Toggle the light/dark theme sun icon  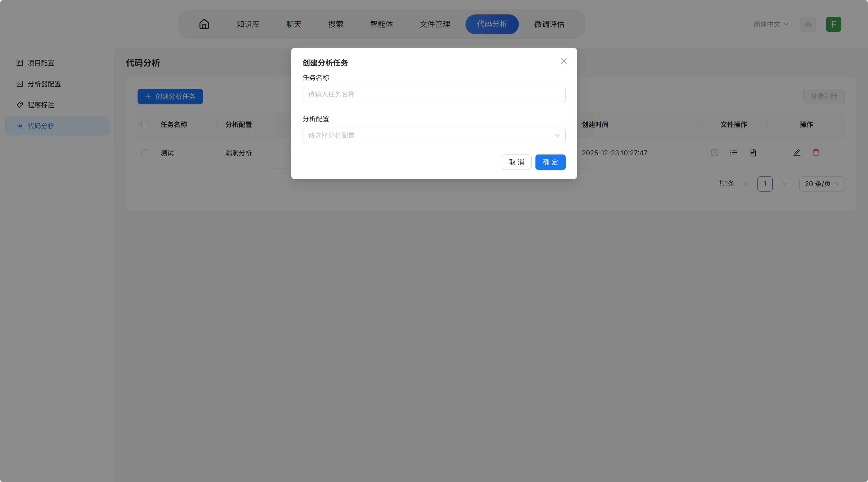tap(808, 24)
